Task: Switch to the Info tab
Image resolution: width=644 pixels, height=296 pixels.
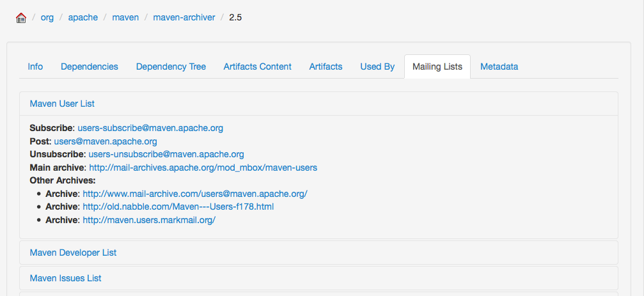Action: (35, 66)
